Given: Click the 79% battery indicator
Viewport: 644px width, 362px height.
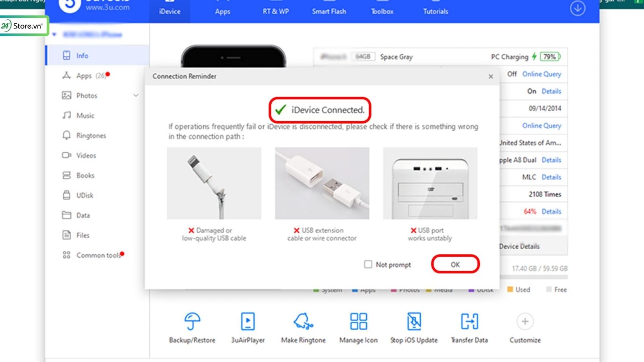Looking at the screenshot, I should tap(550, 57).
